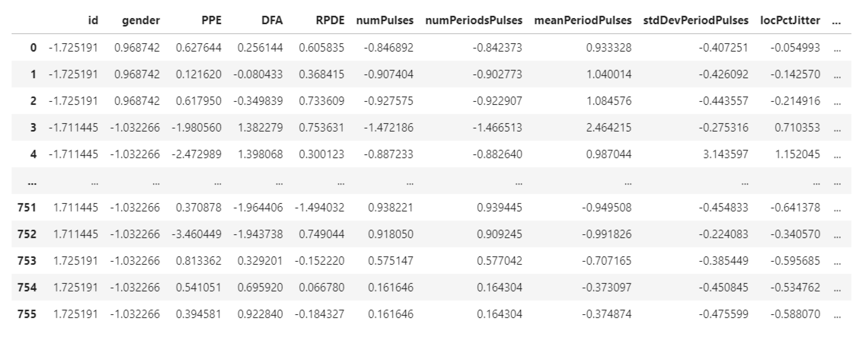
Task: Select the numPeriodsPulses column header
Action: pos(473,21)
